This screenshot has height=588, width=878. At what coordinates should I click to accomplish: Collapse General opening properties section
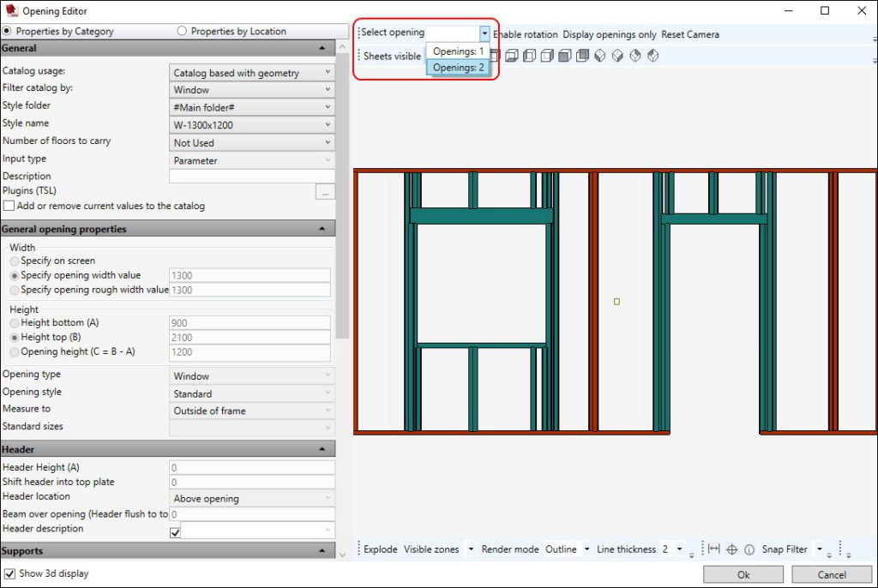pyautogui.click(x=322, y=229)
